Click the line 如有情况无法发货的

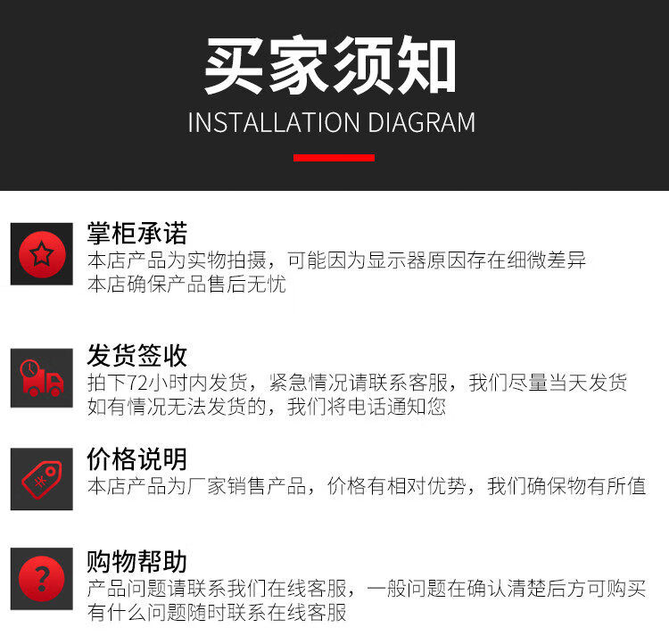(x=267, y=406)
